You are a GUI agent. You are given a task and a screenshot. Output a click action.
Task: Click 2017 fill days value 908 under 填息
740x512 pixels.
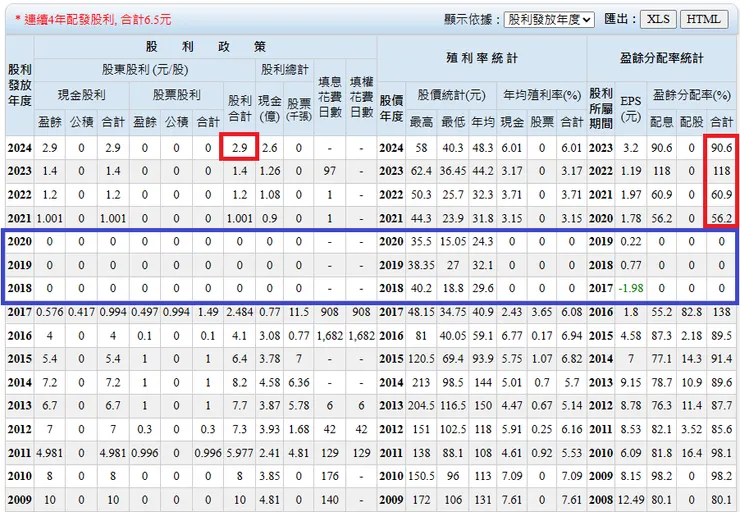(x=330, y=312)
